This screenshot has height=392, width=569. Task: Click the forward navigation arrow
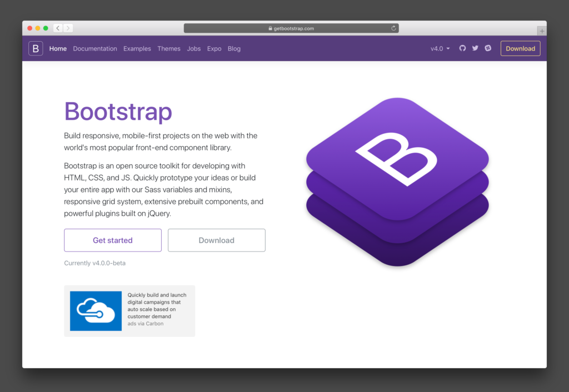point(68,28)
